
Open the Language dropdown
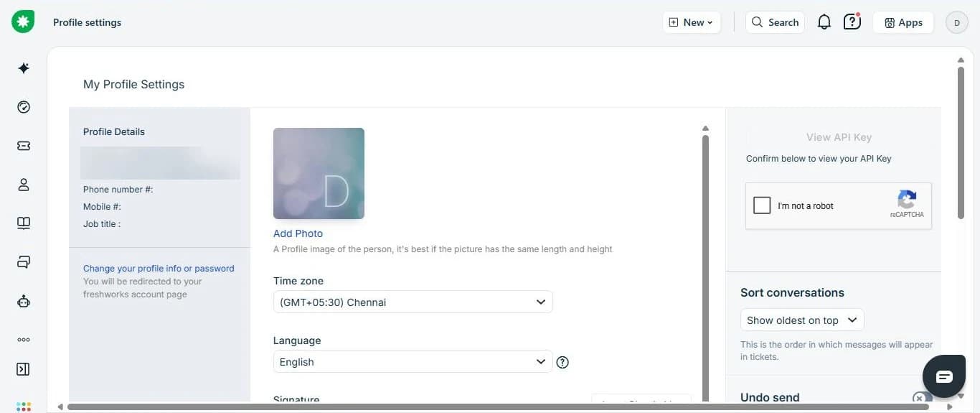[x=413, y=361]
